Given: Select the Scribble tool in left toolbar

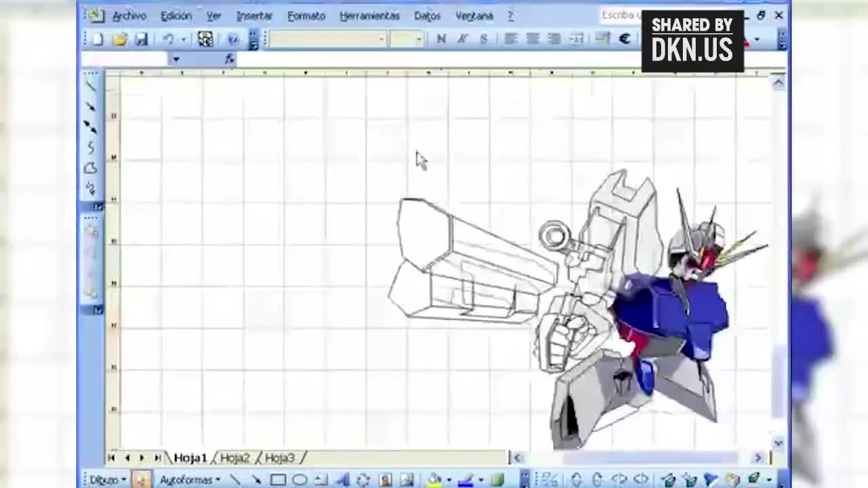Looking at the screenshot, I should pyautogui.click(x=90, y=188).
